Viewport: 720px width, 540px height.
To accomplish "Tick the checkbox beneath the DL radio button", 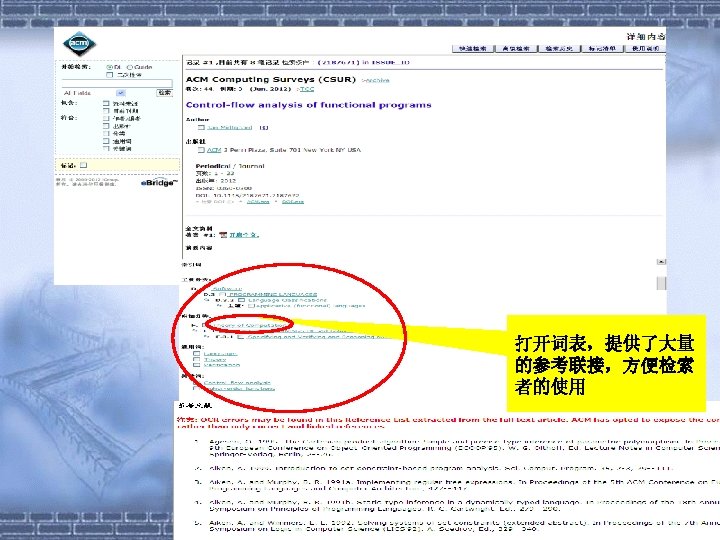I will click(109, 74).
